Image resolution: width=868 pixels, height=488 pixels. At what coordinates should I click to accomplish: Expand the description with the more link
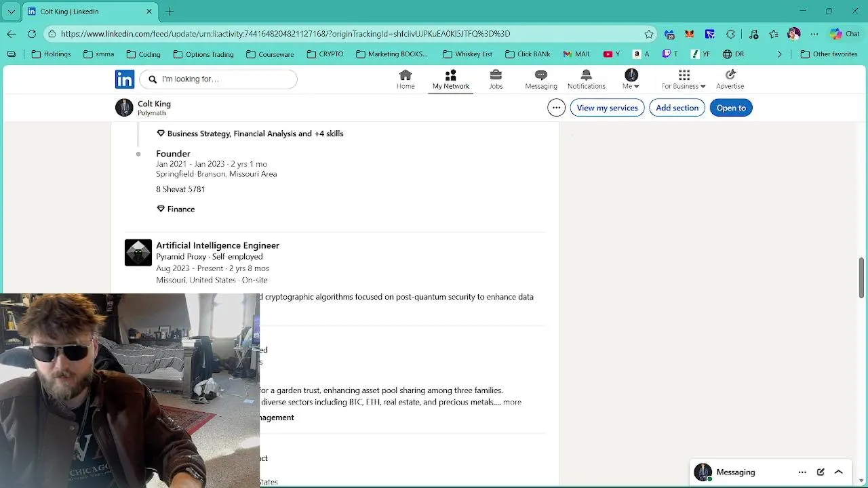(x=512, y=402)
